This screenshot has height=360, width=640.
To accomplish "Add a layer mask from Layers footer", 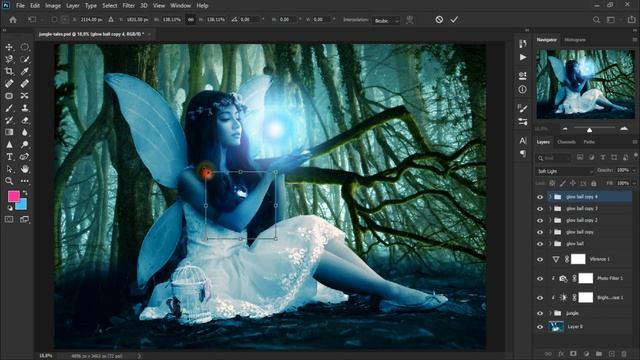I will pyautogui.click(x=573, y=353).
